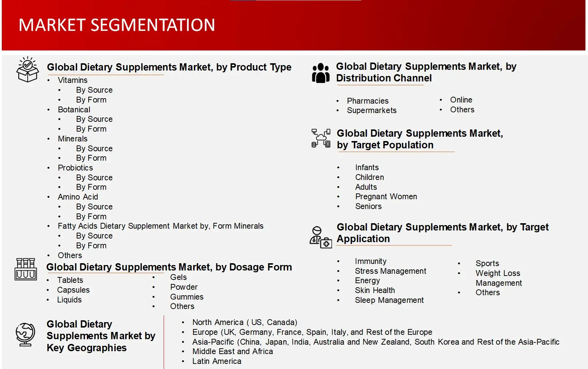588x369 pixels.
Task: Select Others under Distribution Channel
Action: click(463, 110)
